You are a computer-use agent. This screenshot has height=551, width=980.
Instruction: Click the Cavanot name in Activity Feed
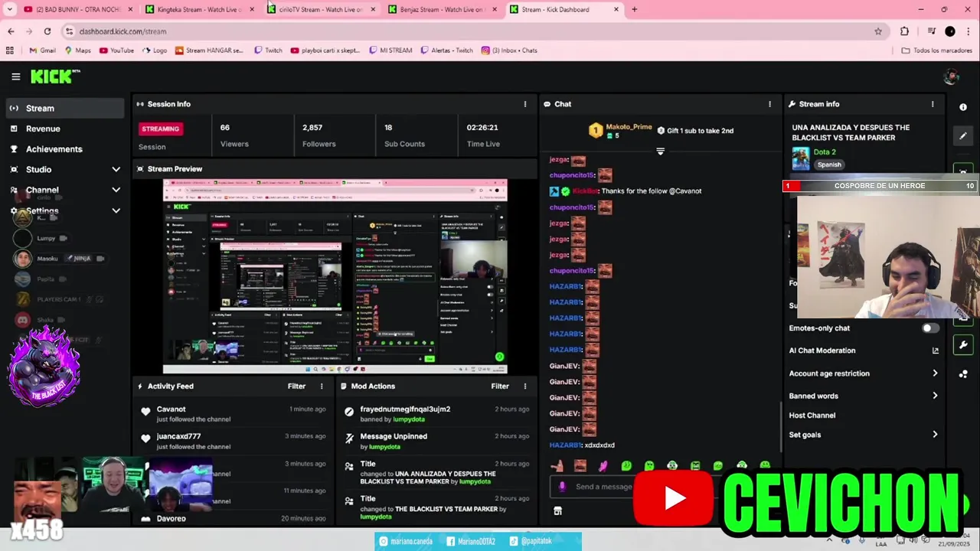pyautogui.click(x=171, y=409)
